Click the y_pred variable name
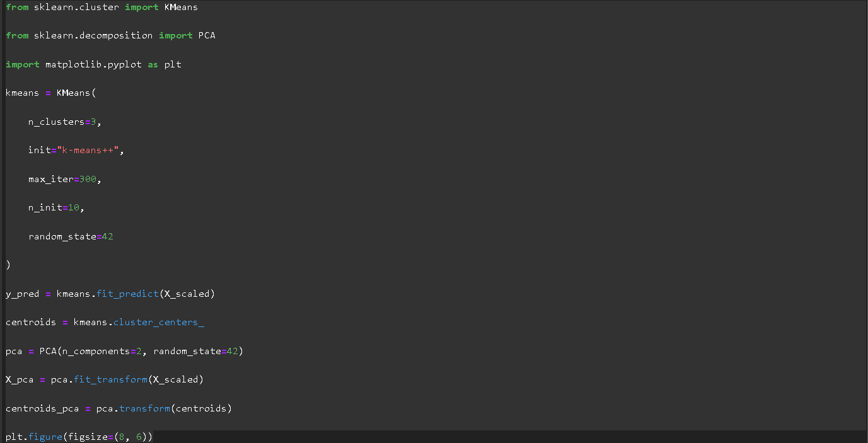Image resolution: width=868 pixels, height=443 pixels. tap(22, 294)
